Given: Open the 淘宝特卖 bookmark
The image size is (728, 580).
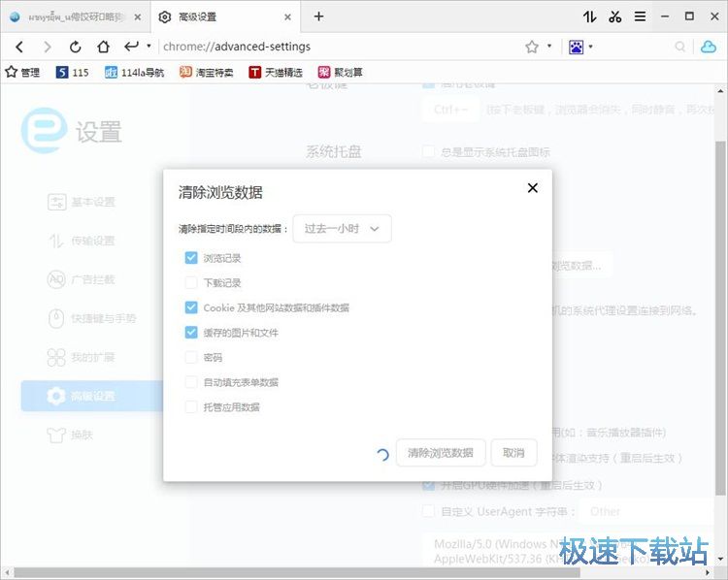Looking at the screenshot, I should click(x=206, y=73).
